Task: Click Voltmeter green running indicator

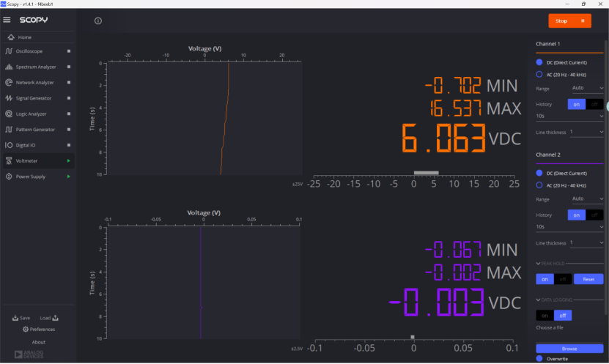Action: (69, 160)
